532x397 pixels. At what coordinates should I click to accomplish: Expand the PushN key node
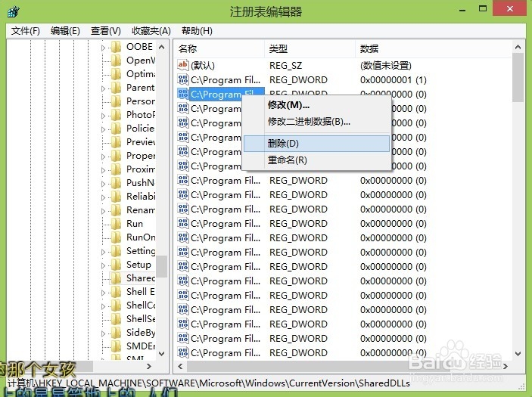point(103,184)
